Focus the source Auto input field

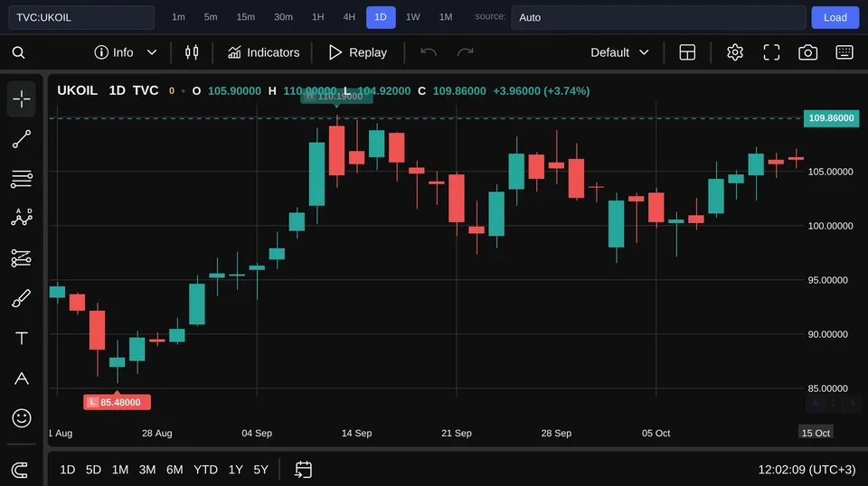point(658,17)
